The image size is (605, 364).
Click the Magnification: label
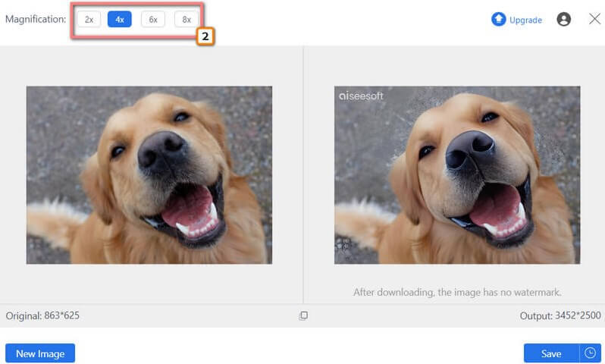(36, 19)
